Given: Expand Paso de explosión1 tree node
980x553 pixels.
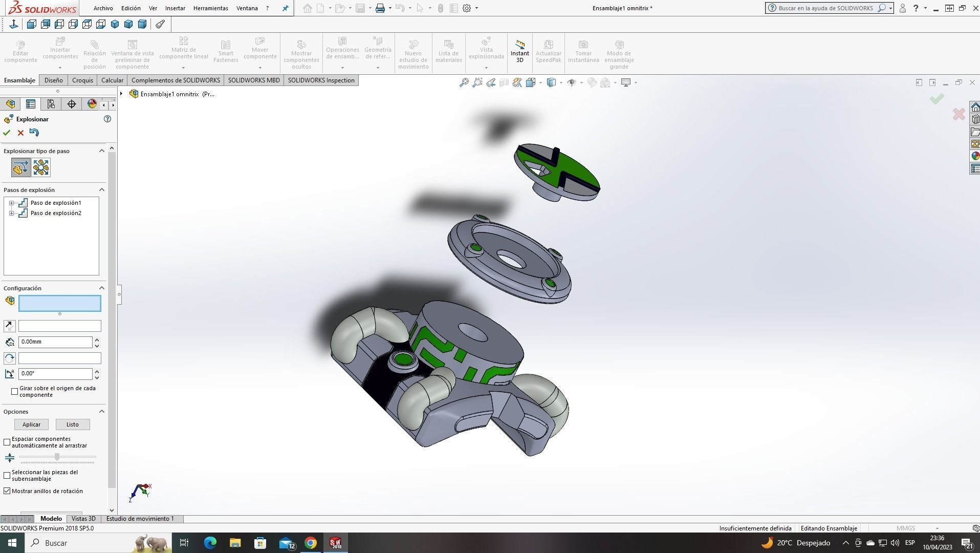Looking at the screenshot, I should (11, 203).
